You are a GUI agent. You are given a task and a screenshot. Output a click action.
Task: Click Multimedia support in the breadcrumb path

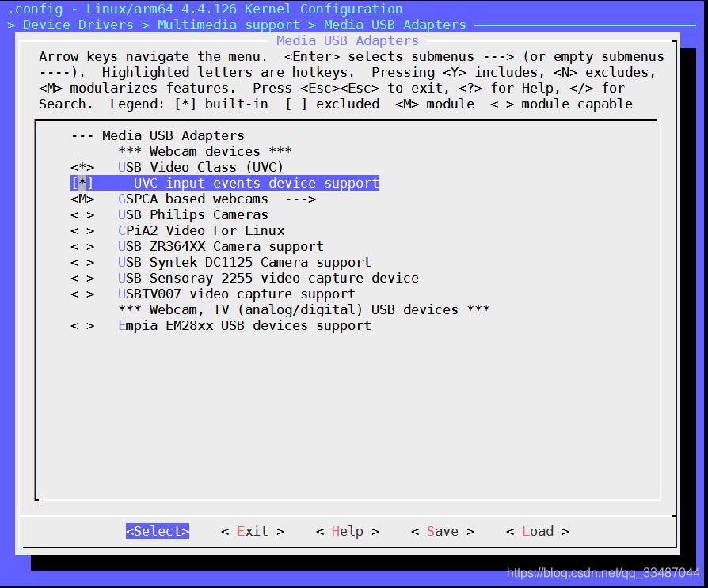[228, 25]
